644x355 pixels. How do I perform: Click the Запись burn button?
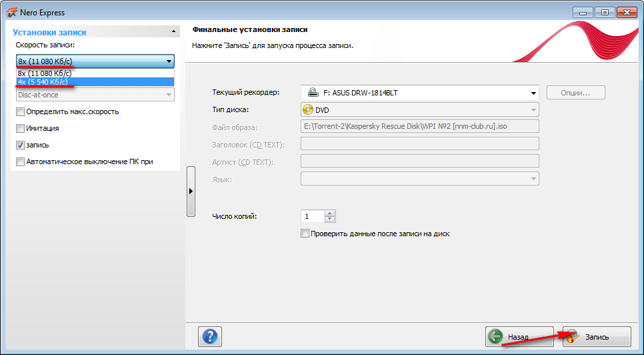point(597,337)
